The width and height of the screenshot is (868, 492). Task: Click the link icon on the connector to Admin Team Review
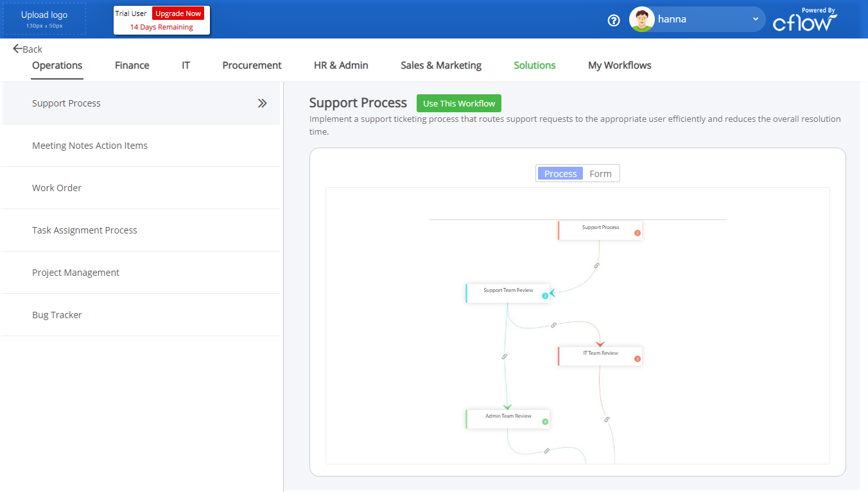coord(505,357)
